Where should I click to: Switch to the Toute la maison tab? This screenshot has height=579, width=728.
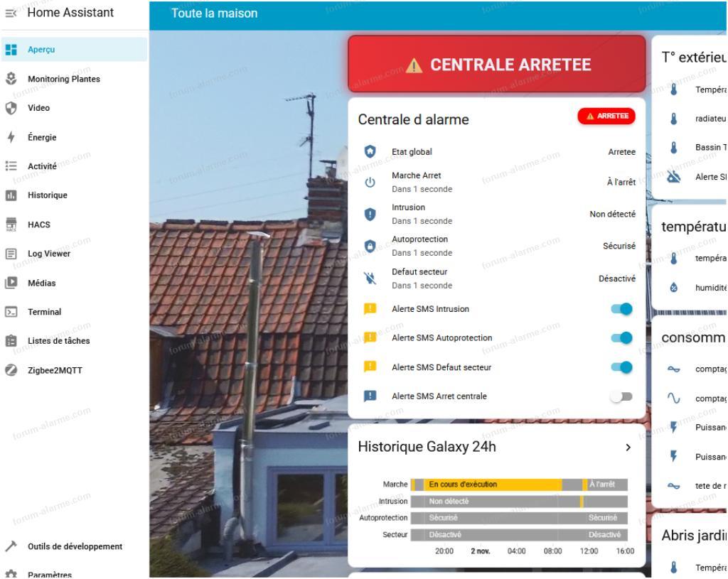click(213, 12)
